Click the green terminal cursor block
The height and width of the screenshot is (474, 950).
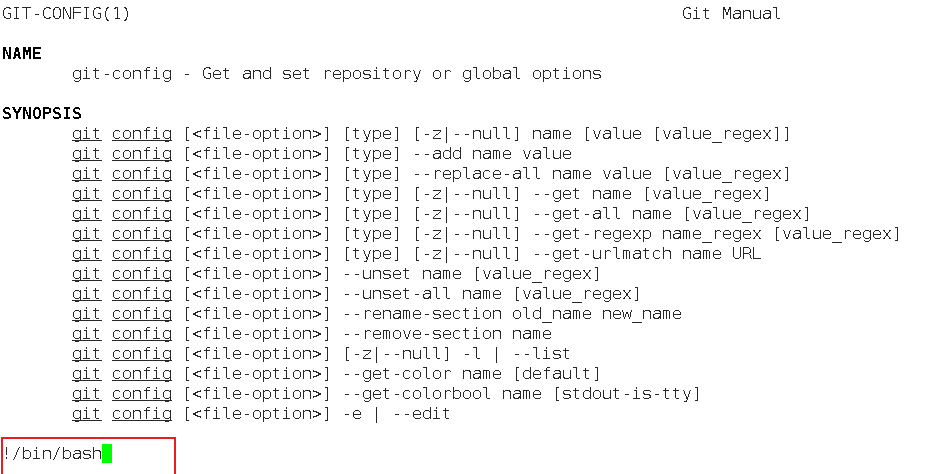(x=107, y=453)
